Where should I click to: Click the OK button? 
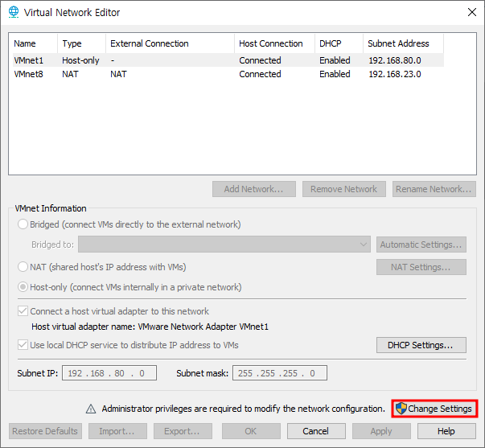click(251, 431)
